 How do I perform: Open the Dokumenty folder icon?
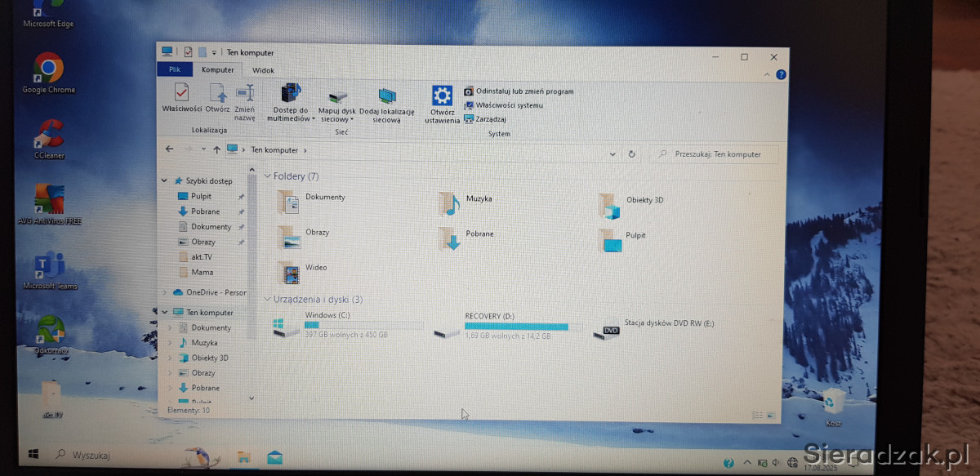(x=288, y=201)
